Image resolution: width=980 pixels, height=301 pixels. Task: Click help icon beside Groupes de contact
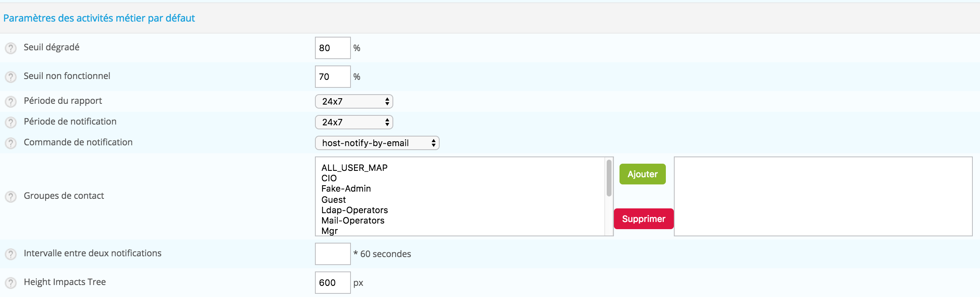tap(11, 197)
